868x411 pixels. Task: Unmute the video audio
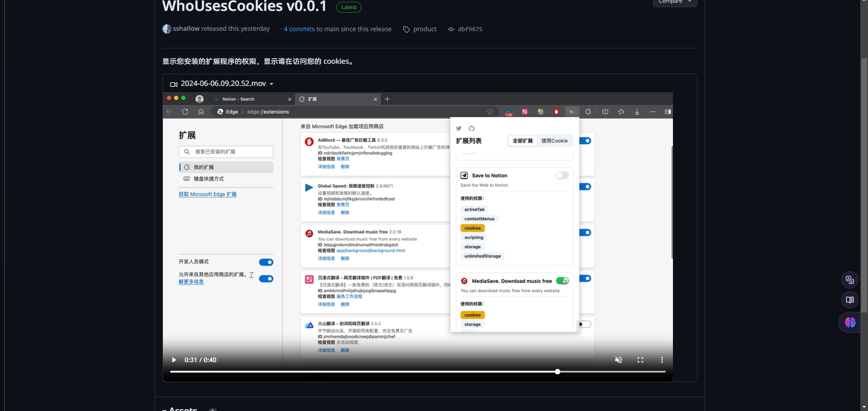click(618, 360)
